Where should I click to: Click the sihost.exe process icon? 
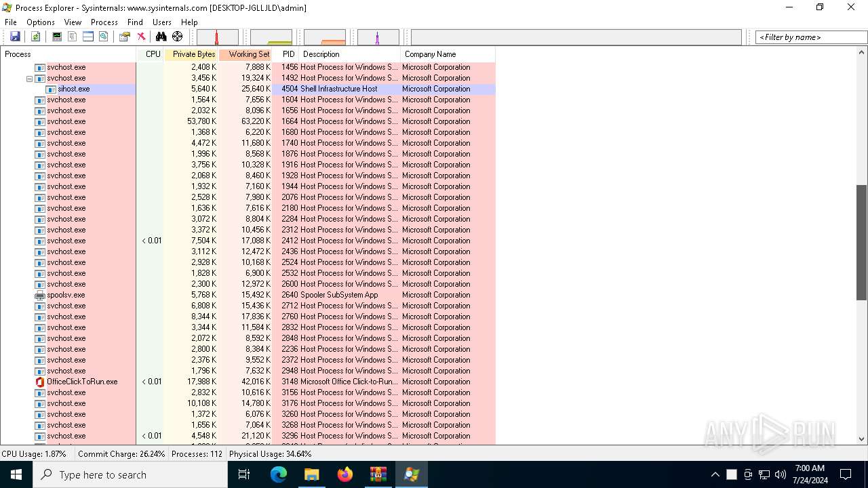click(x=51, y=89)
